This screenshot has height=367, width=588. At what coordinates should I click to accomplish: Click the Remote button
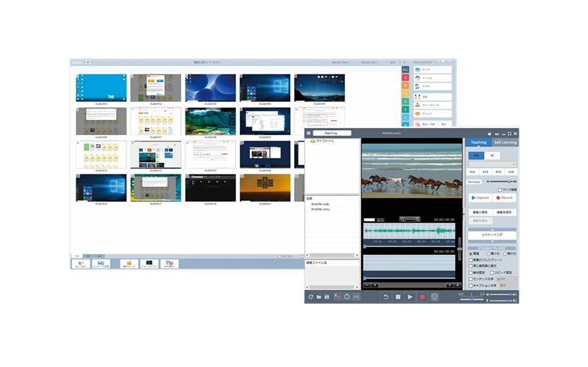point(474,182)
